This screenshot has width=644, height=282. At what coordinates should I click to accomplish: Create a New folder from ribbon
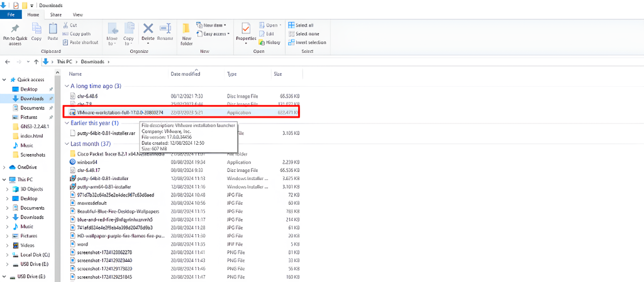point(186,32)
